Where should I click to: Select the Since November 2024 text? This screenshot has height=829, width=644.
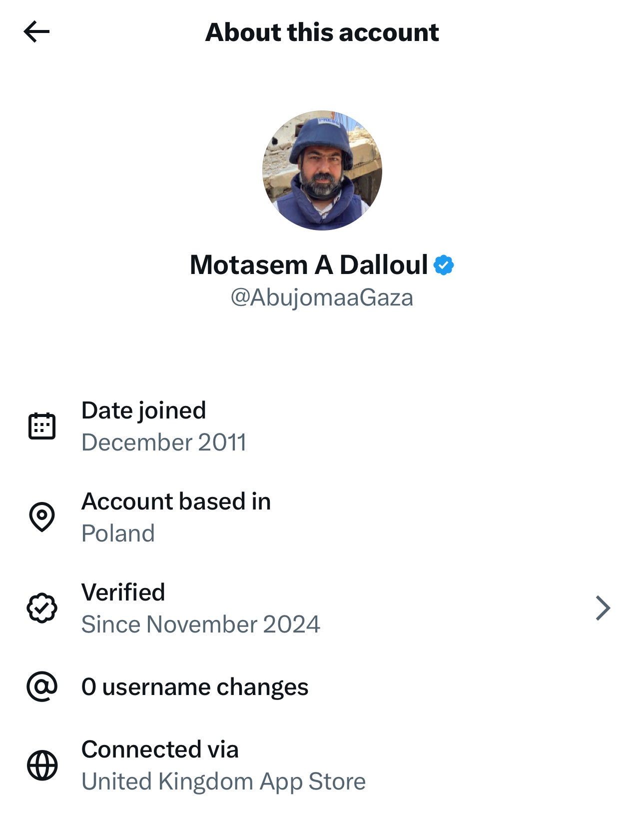200,624
